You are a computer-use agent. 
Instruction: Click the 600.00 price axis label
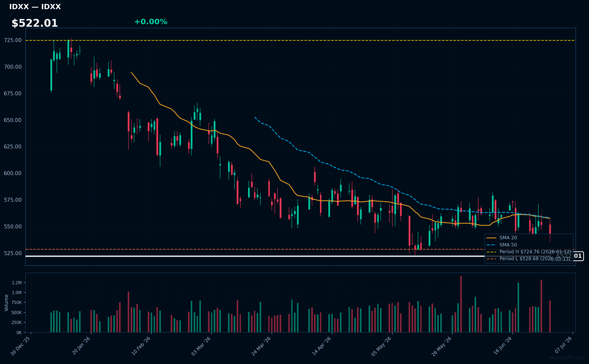coord(13,173)
